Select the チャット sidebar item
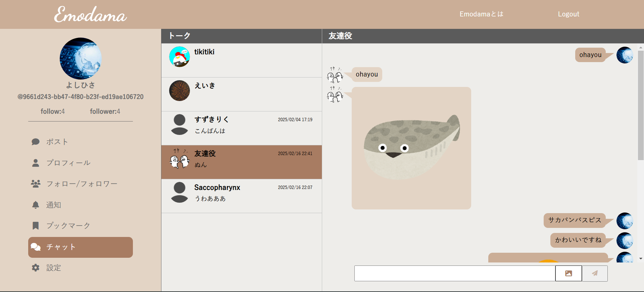Image resolution: width=644 pixels, height=292 pixels. [81, 247]
